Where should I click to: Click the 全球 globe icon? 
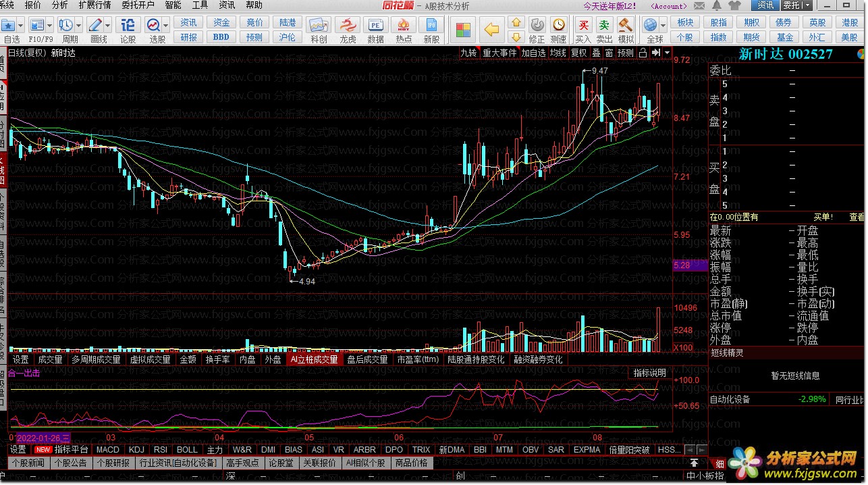tap(651, 25)
